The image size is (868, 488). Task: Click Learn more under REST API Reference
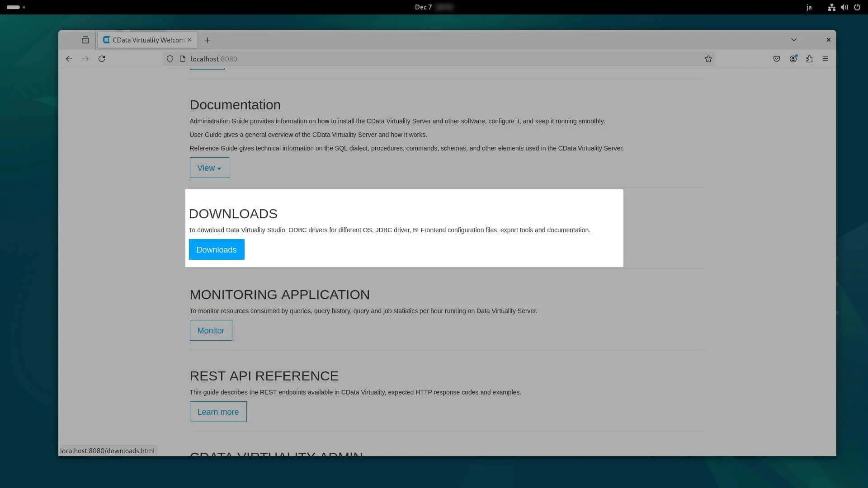(x=218, y=412)
